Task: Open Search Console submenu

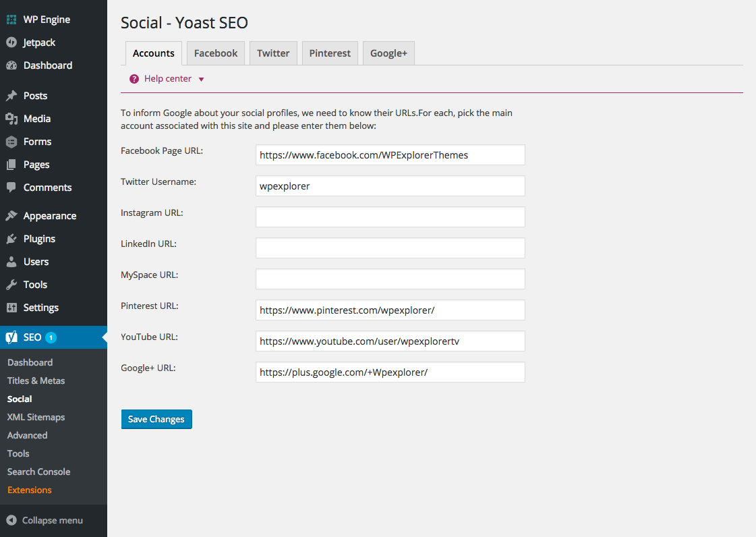Action: tap(38, 472)
